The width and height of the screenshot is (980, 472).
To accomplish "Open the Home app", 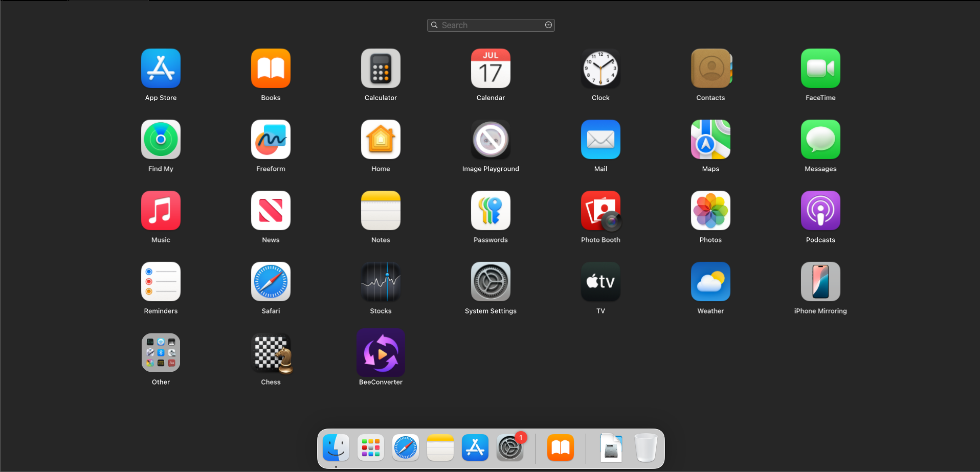I will (x=381, y=140).
